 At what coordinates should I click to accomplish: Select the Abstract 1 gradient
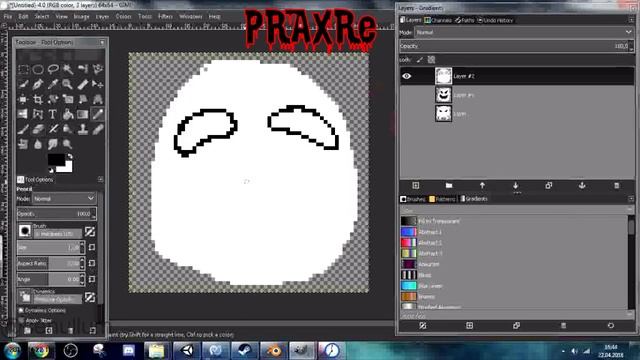pyautogui.click(x=515, y=232)
